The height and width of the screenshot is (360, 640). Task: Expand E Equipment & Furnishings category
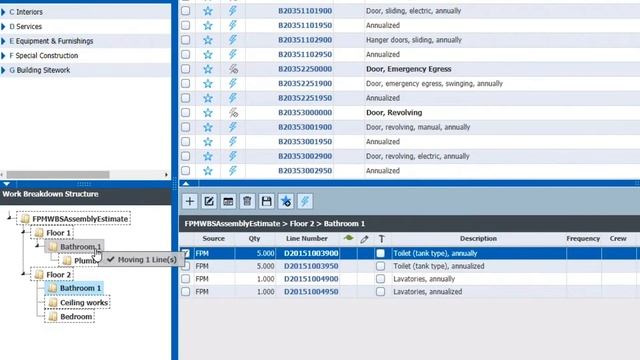click(x=3, y=41)
